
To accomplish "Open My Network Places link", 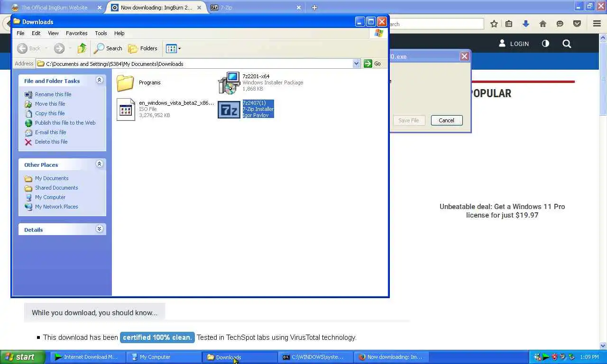I will [x=56, y=207].
